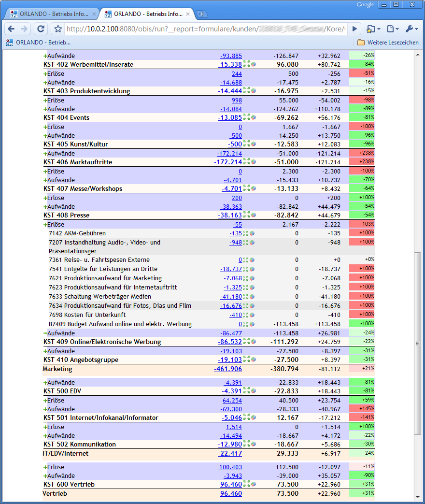Open the -41.180 link for account 7633
425x504 pixels.
(231, 297)
